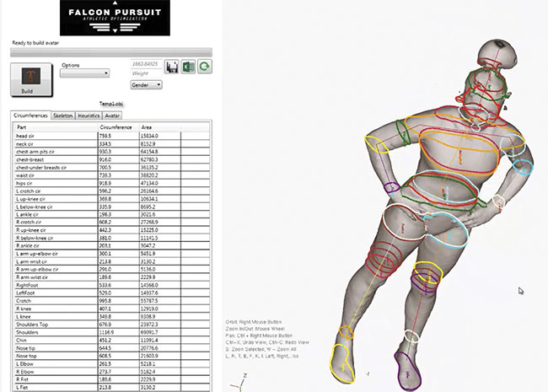Viewport: 548px width, 392px height.
Task: Click the progress bar below status text
Action: (111, 53)
